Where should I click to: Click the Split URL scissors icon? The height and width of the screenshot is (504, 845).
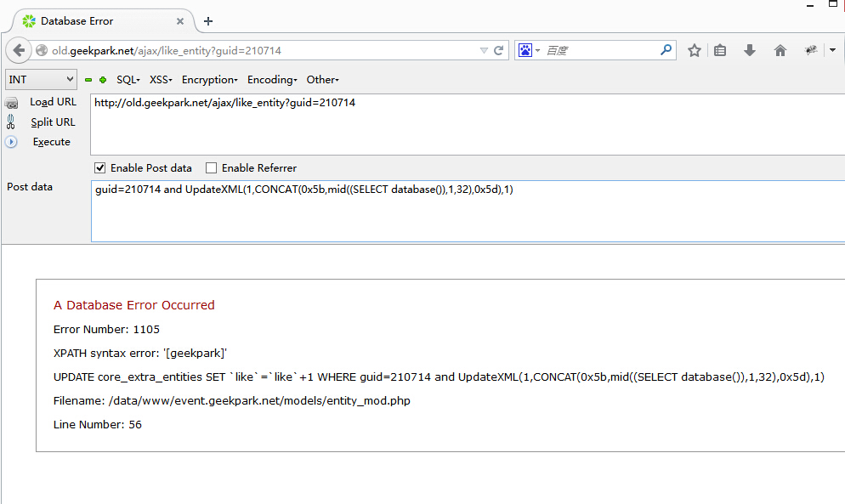tap(11, 122)
